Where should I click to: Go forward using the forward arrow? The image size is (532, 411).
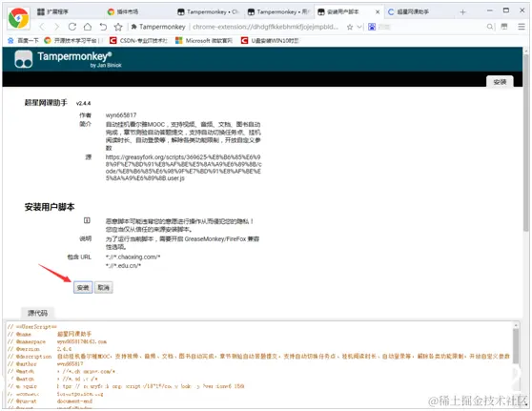point(56,27)
